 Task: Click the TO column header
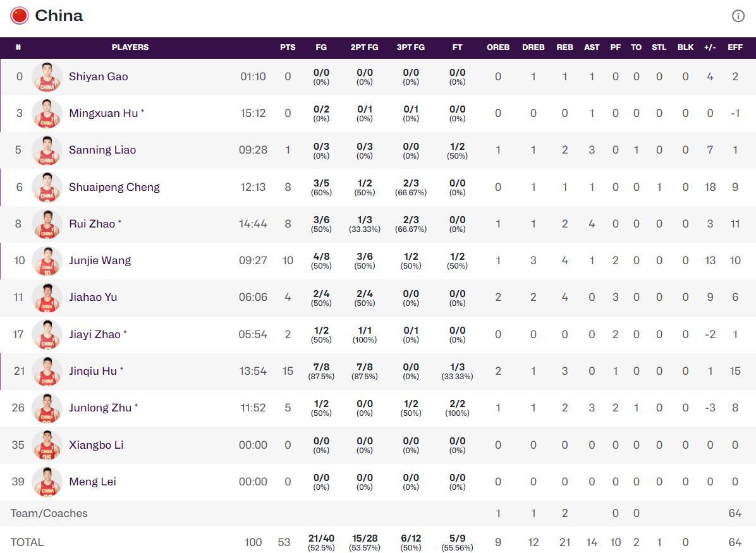tap(636, 47)
